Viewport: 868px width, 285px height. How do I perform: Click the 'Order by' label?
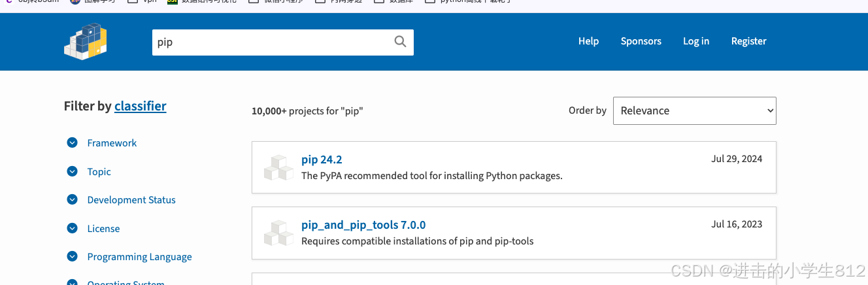(588, 110)
